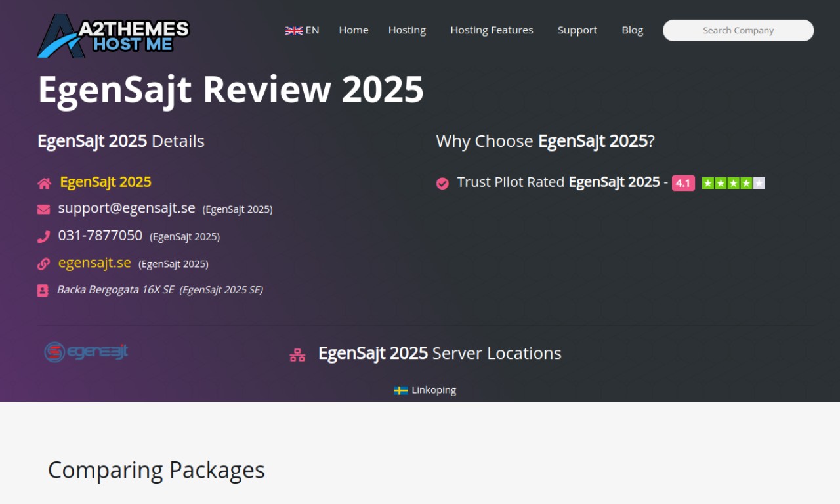
Task: Click the Why Choose EgenSajt 2025 heading
Action: pos(545,141)
